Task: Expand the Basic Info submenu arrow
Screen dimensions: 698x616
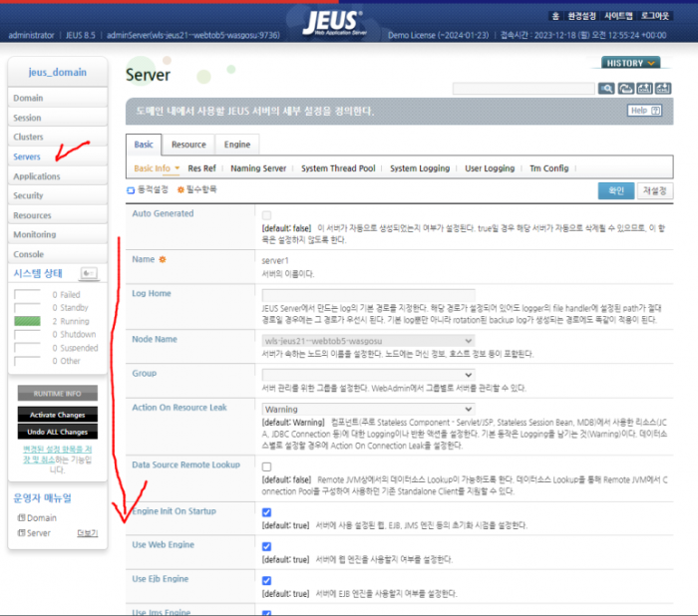Action: pos(177,168)
